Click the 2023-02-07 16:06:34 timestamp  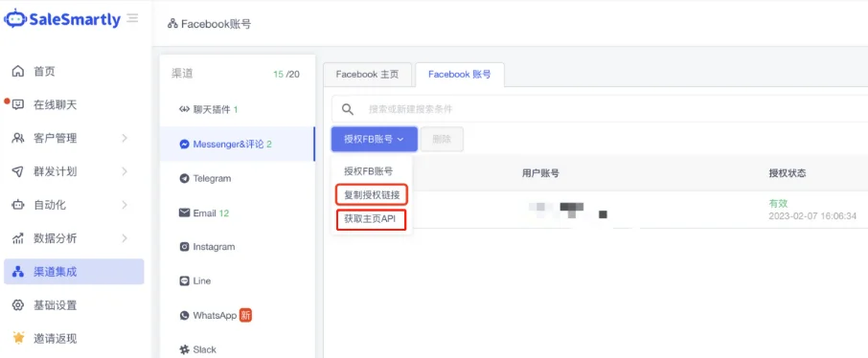point(812,215)
